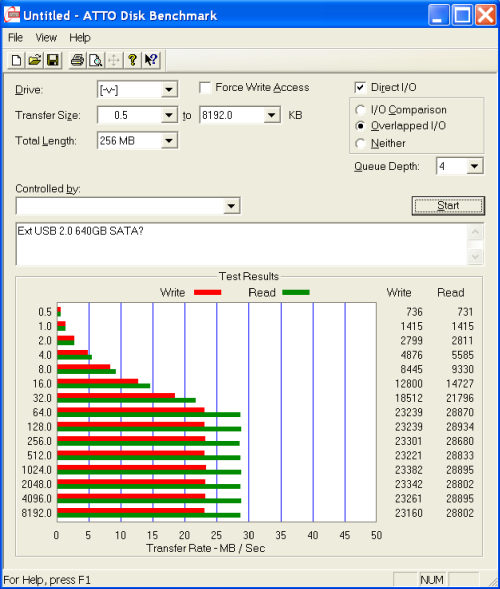
Task: Select the I/O Comparison radio button
Action: click(x=360, y=110)
